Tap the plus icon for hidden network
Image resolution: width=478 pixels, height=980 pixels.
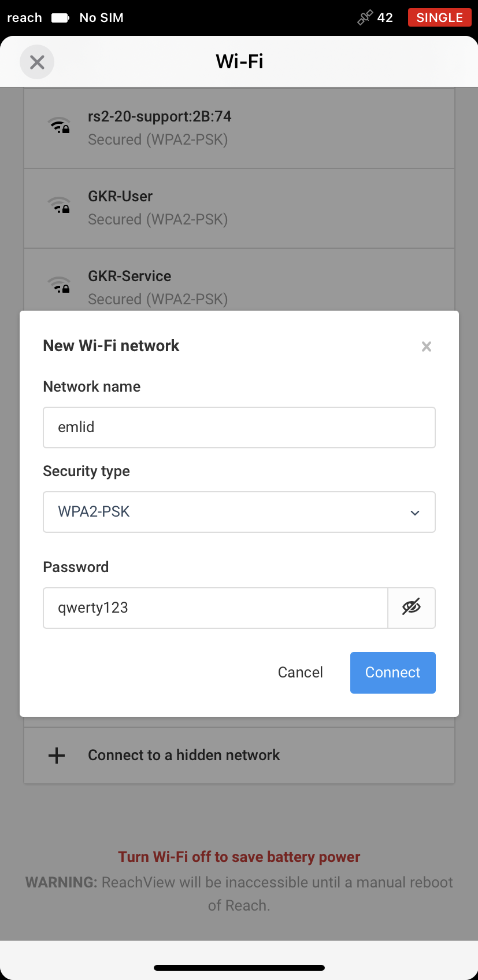[x=57, y=756]
